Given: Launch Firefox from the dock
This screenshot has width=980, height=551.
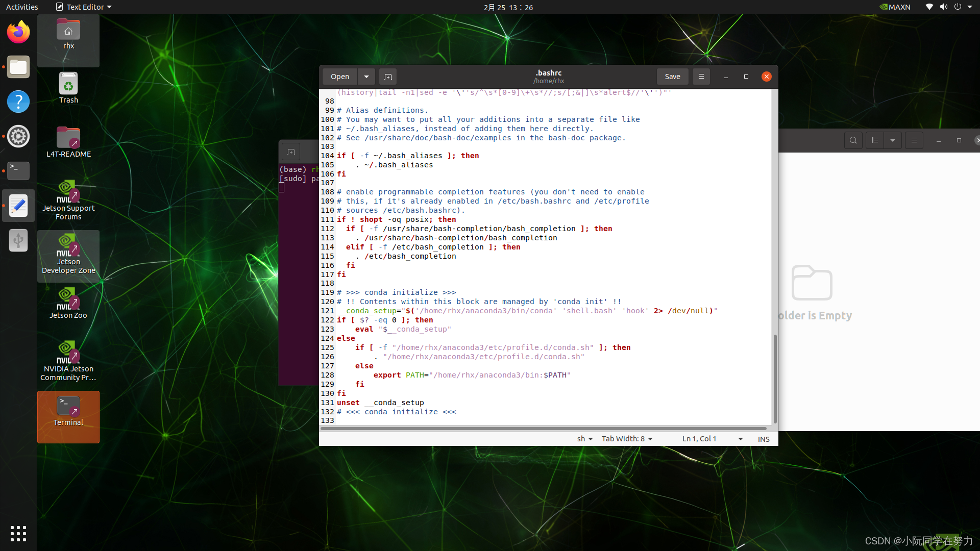Looking at the screenshot, I should pyautogui.click(x=18, y=32).
